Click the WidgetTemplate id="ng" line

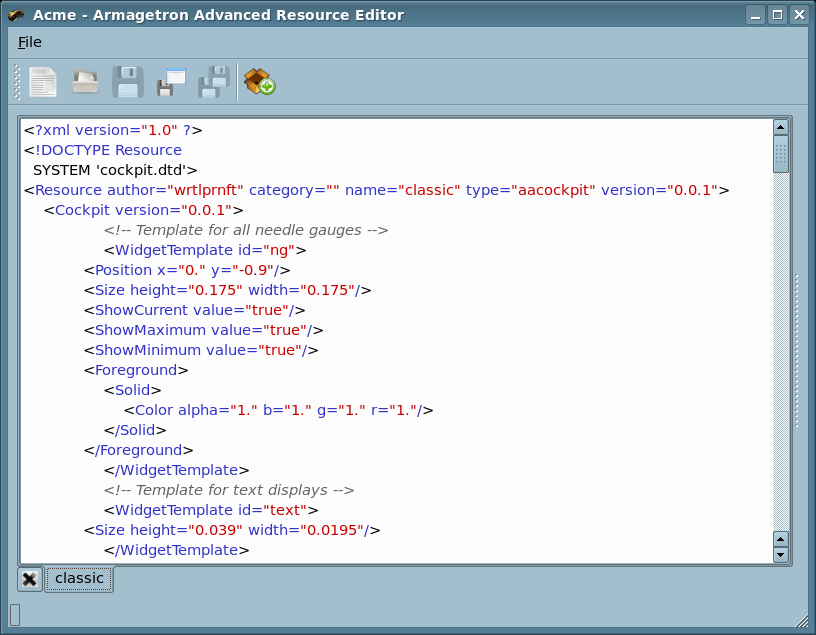[205, 250]
